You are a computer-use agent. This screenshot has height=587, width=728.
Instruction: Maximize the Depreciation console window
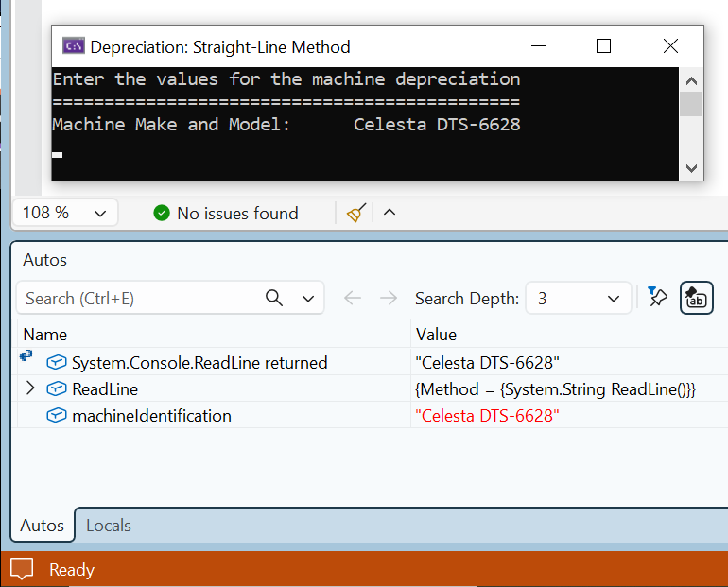(603, 46)
